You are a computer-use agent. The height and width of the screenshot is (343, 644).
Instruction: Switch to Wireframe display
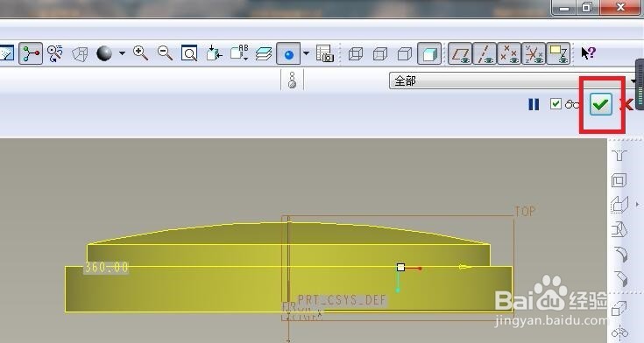point(356,53)
